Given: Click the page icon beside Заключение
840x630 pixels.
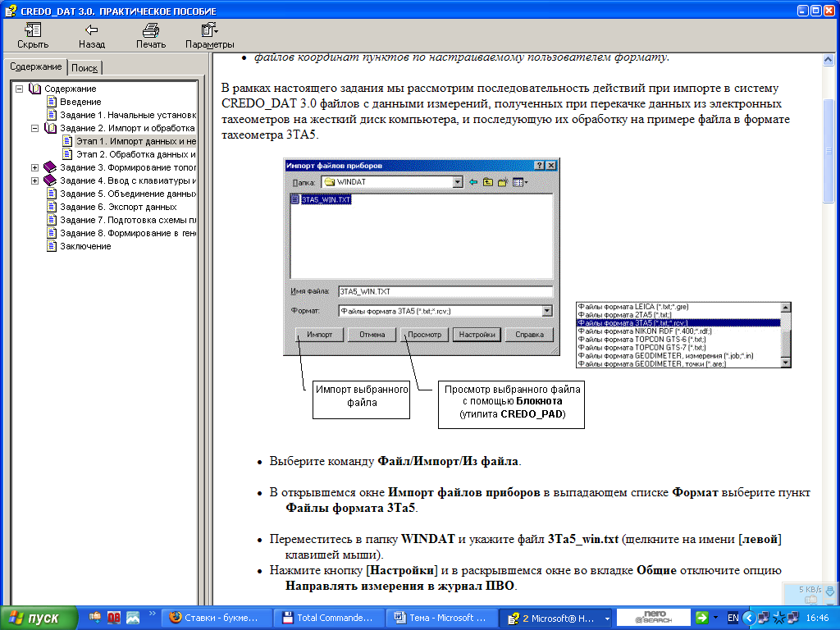Looking at the screenshot, I should 52,246.
